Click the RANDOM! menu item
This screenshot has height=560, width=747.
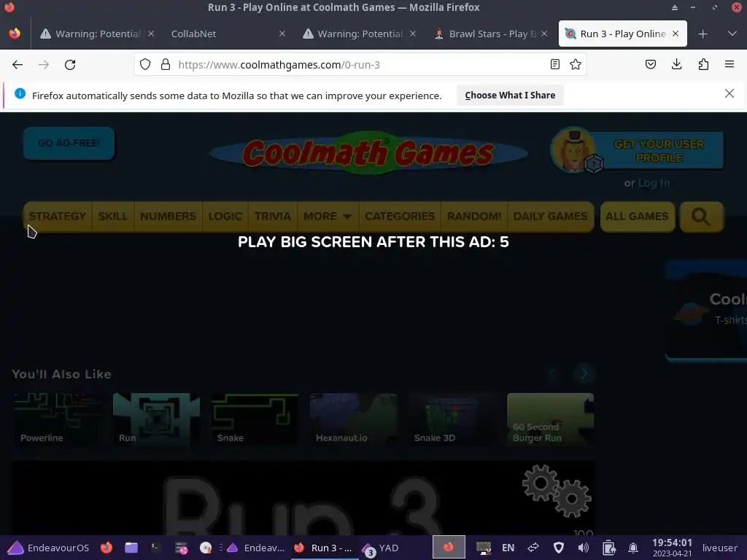[474, 216]
